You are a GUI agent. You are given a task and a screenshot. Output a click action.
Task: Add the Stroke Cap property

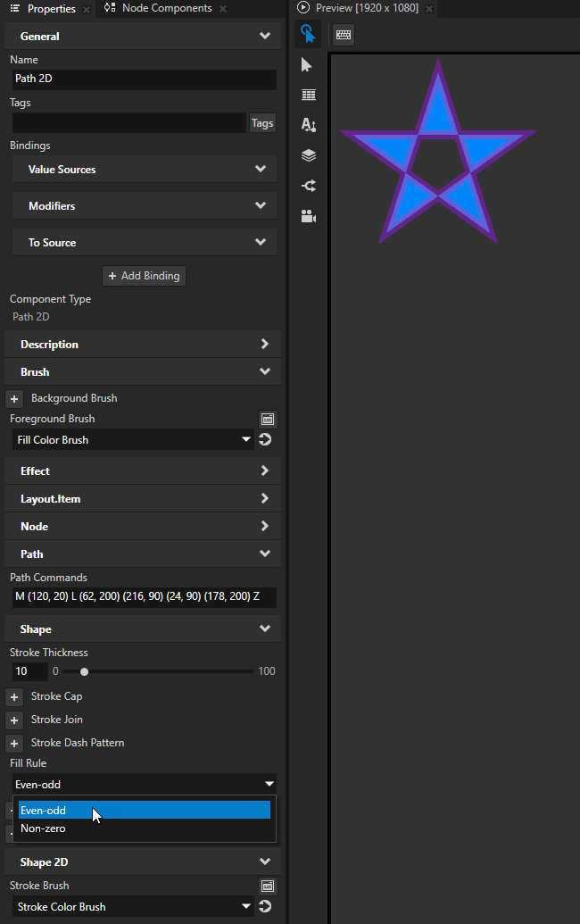point(14,697)
